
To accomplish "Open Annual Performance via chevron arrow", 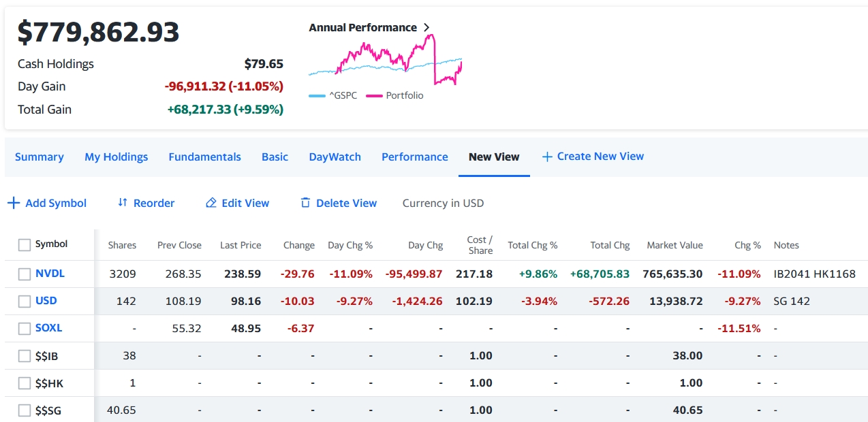I will pos(427,28).
